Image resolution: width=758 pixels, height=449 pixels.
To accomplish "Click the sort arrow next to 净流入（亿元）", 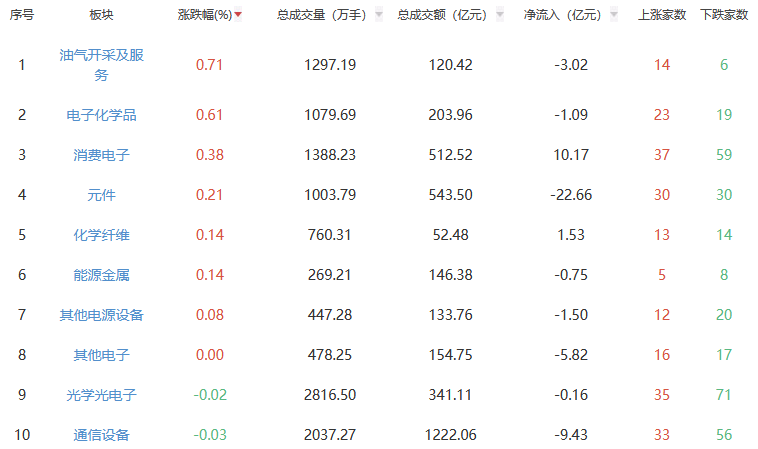I will click(x=615, y=16).
